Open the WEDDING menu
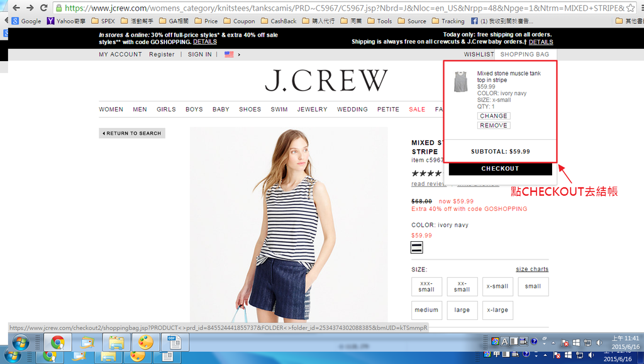644x364 pixels. (352, 110)
